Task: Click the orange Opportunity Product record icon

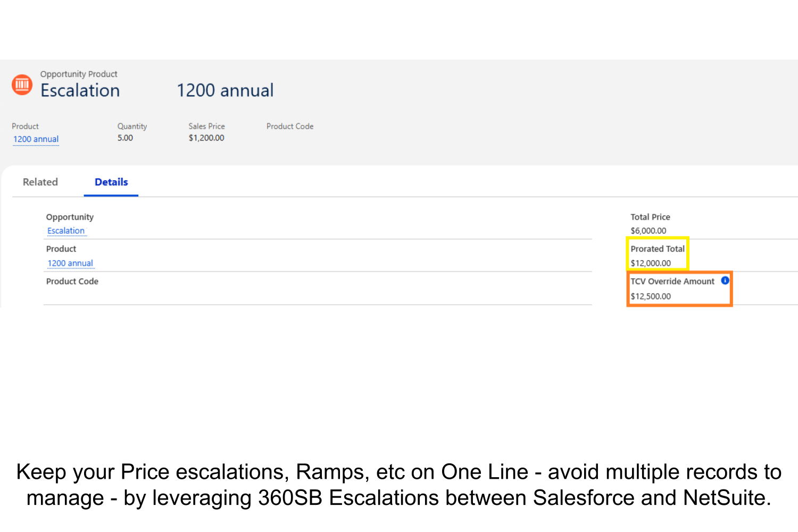Action: [x=22, y=85]
